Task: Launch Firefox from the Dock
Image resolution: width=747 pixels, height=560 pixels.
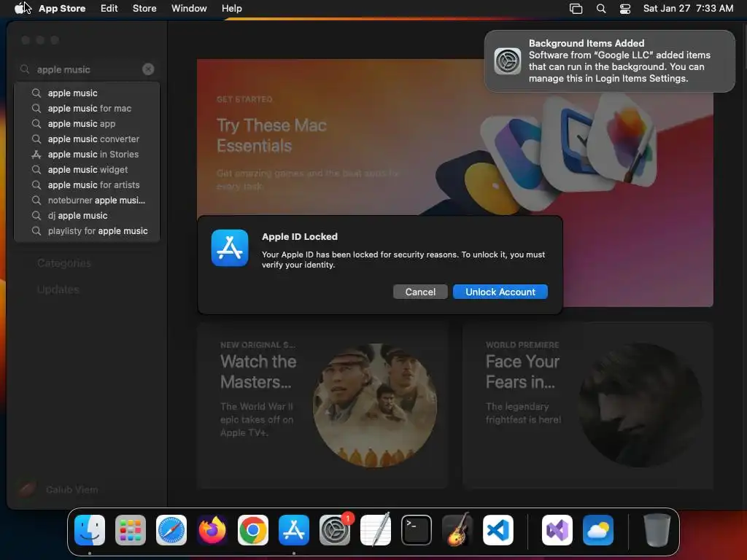Action: click(x=212, y=530)
